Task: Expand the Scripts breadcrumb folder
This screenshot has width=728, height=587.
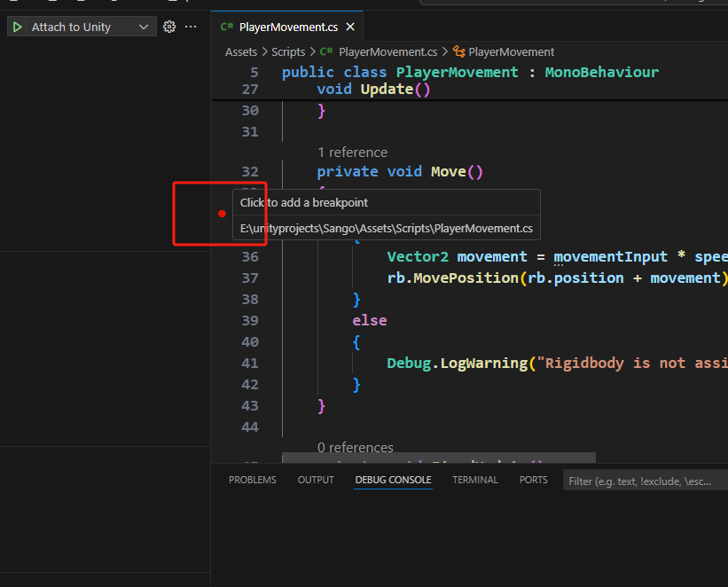Action: point(288,52)
